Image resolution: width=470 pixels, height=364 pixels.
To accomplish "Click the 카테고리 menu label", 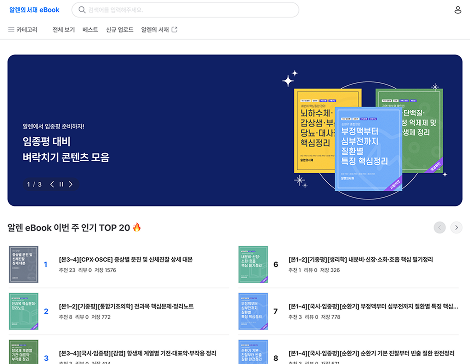I will [27, 30].
